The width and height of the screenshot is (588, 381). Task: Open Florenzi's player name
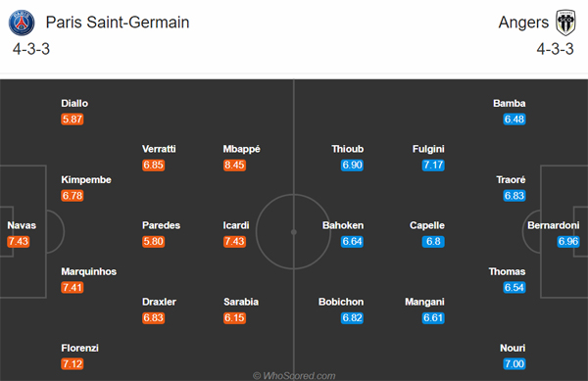point(80,348)
